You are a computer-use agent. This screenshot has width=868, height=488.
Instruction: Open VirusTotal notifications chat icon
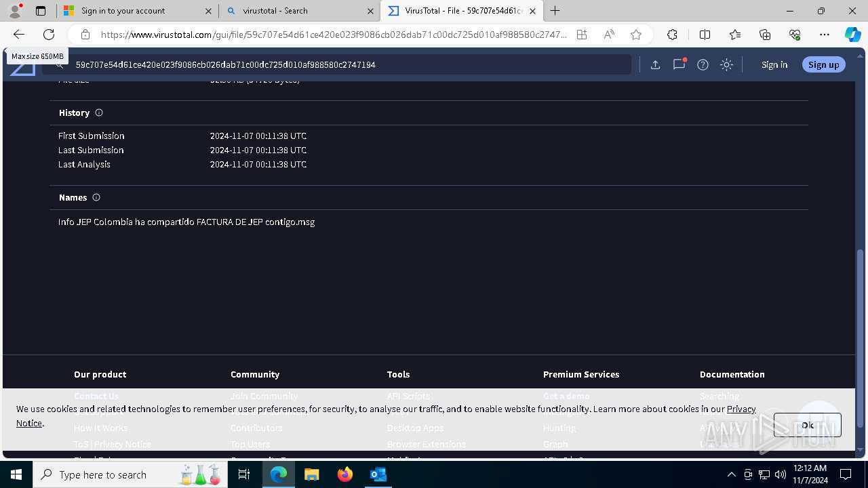pyautogui.click(x=679, y=64)
